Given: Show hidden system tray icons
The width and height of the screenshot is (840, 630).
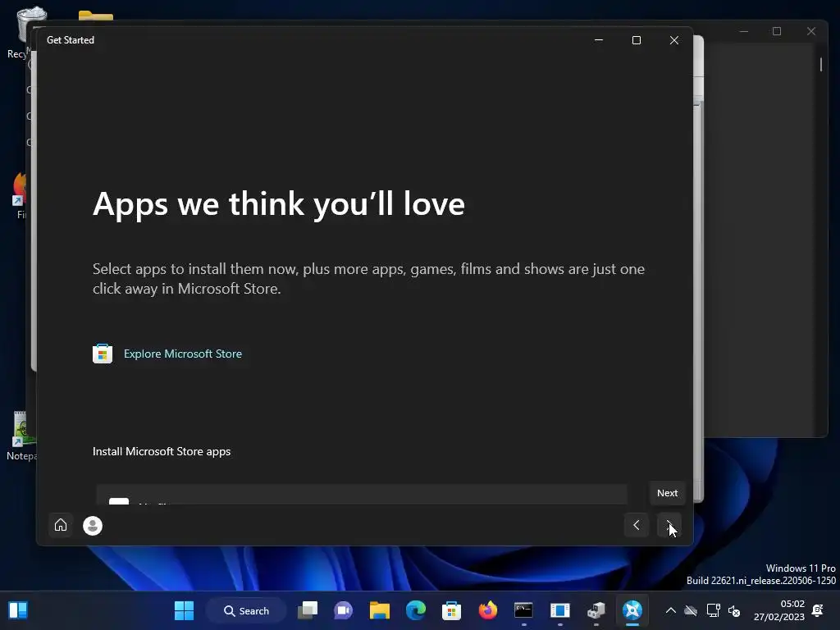Looking at the screenshot, I should [670, 610].
